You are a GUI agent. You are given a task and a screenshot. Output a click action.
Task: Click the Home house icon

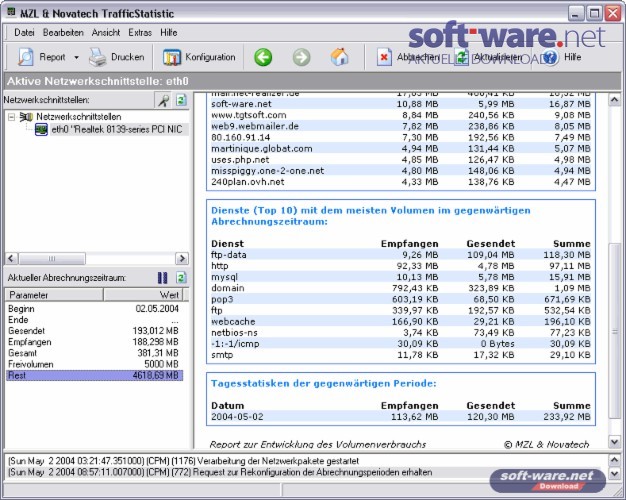click(x=339, y=57)
